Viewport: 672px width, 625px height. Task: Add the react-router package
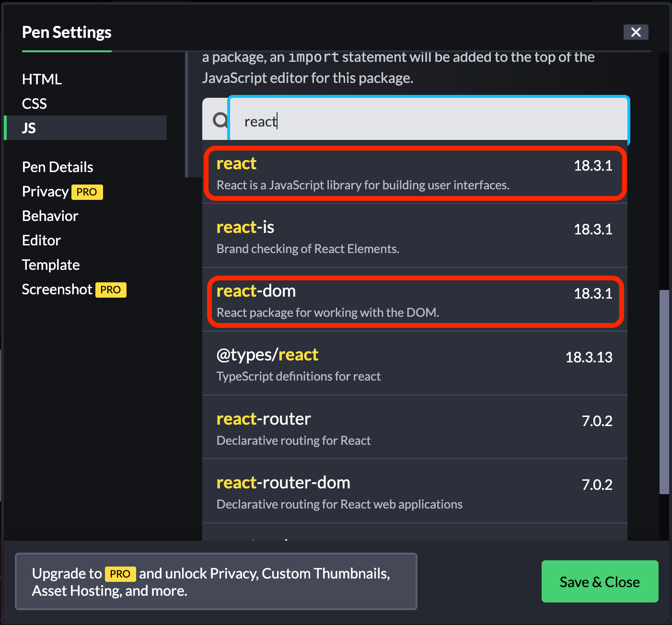click(x=415, y=427)
